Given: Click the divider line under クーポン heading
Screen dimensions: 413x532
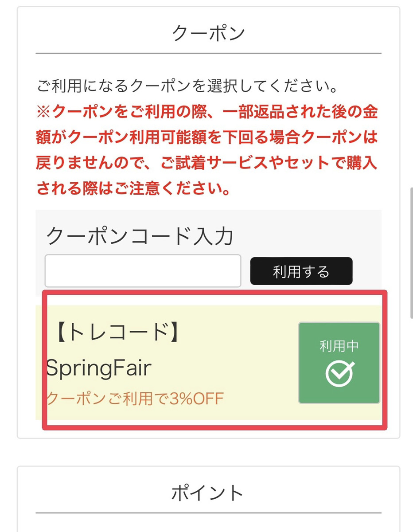Looking at the screenshot, I should (208, 54).
